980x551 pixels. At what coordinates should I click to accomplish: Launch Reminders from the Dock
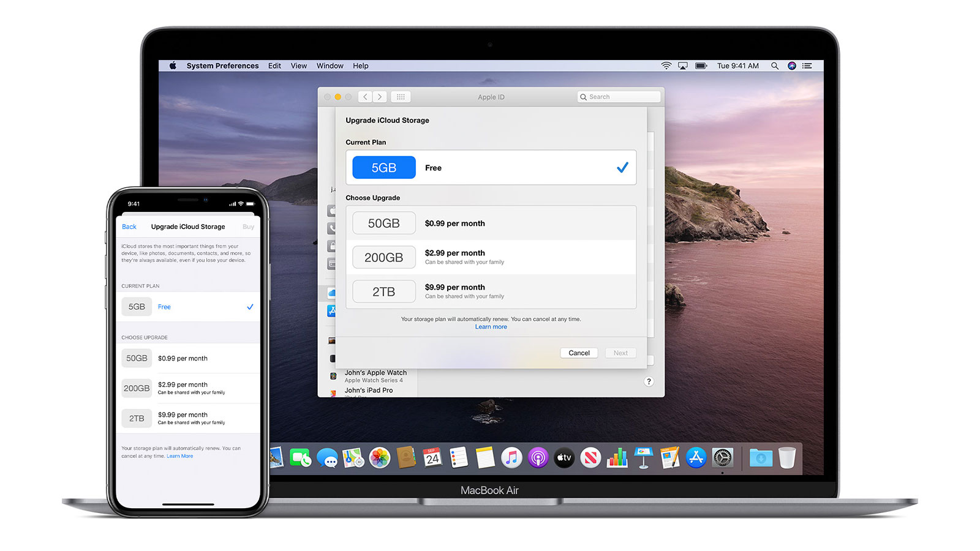459,457
